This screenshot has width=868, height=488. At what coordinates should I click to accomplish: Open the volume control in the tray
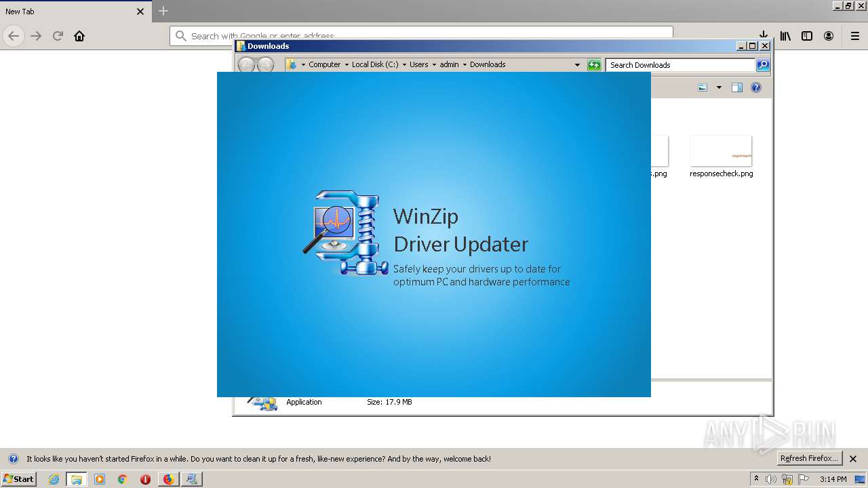click(771, 479)
